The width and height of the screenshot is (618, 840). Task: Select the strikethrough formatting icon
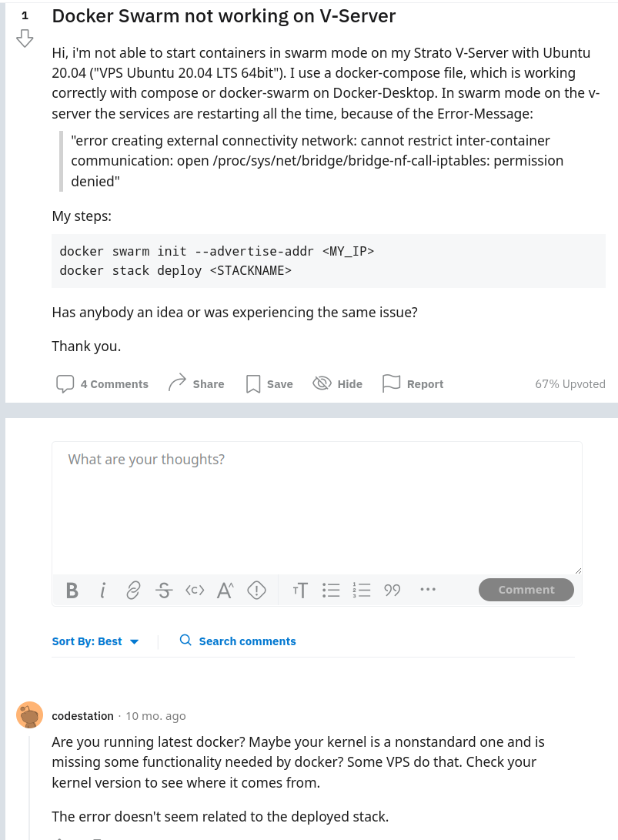click(164, 590)
